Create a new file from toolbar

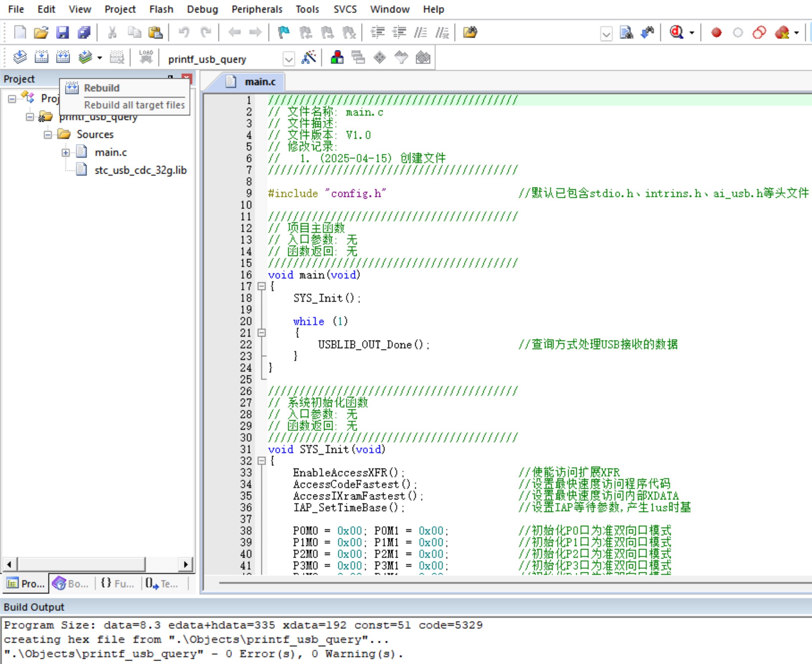[x=20, y=33]
